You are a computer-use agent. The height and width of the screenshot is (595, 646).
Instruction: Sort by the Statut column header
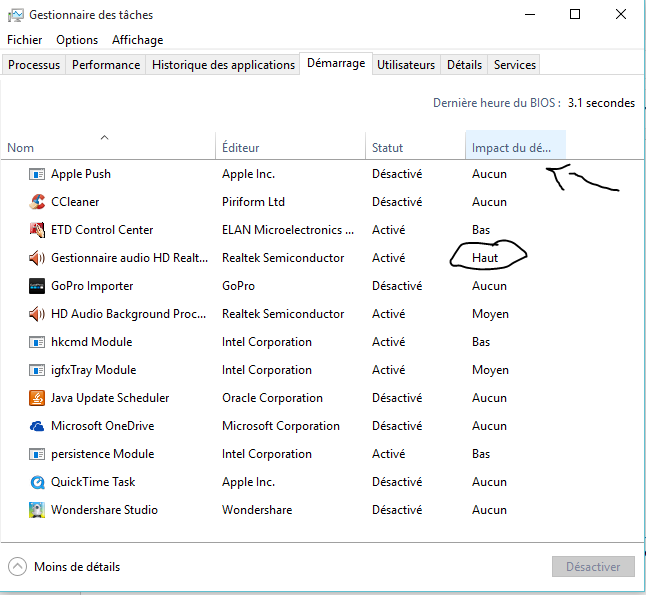tap(415, 145)
